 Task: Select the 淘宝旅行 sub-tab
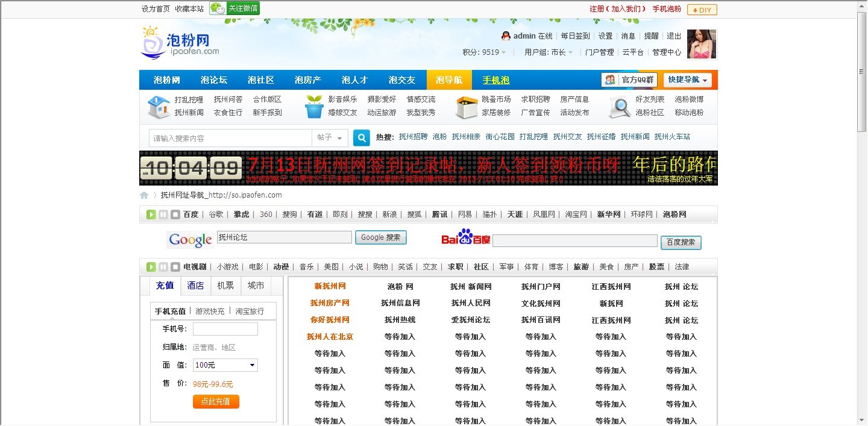pyautogui.click(x=250, y=311)
